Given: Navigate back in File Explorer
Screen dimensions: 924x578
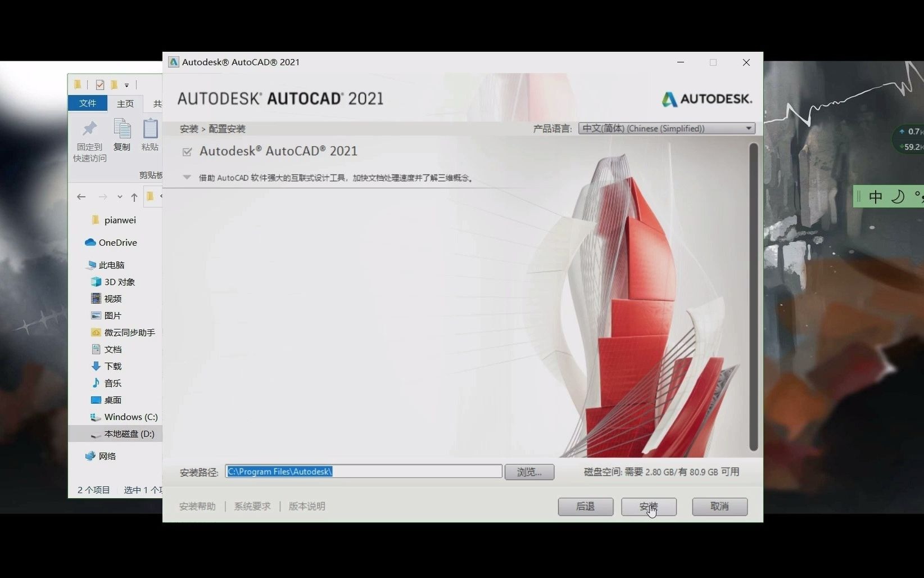Looking at the screenshot, I should (81, 196).
